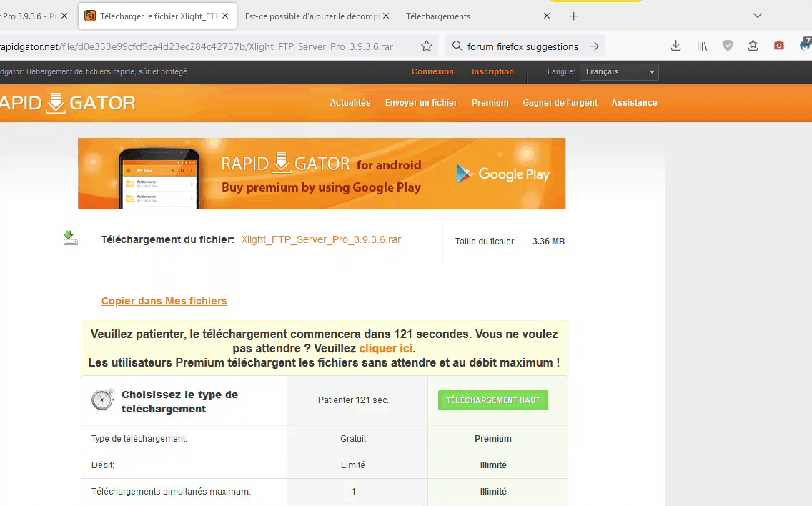
Task: Click the 'Type de téléchargement:' row label
Action: 139,438
